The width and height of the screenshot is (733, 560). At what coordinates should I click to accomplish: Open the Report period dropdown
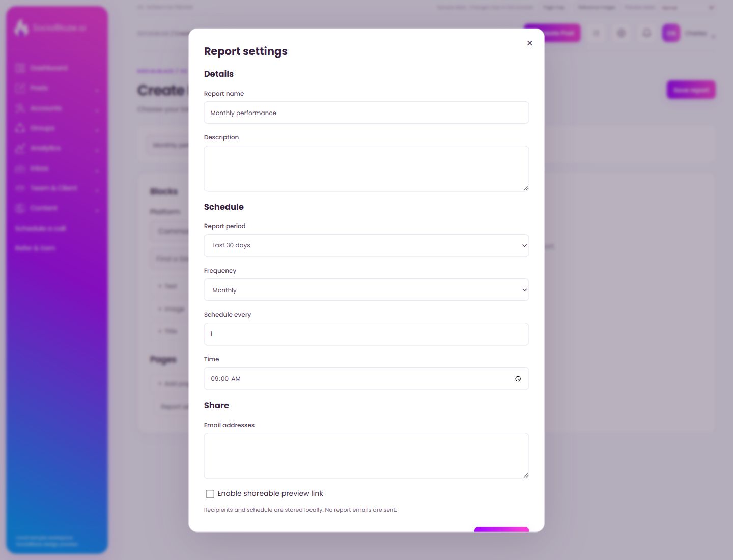pyautogui.click(x=366, y=245)
